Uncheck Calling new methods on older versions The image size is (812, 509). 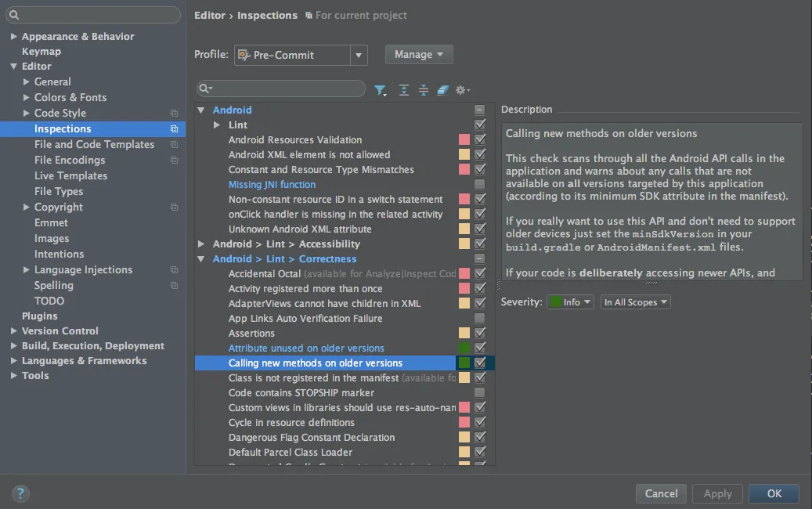click(480, 363)
